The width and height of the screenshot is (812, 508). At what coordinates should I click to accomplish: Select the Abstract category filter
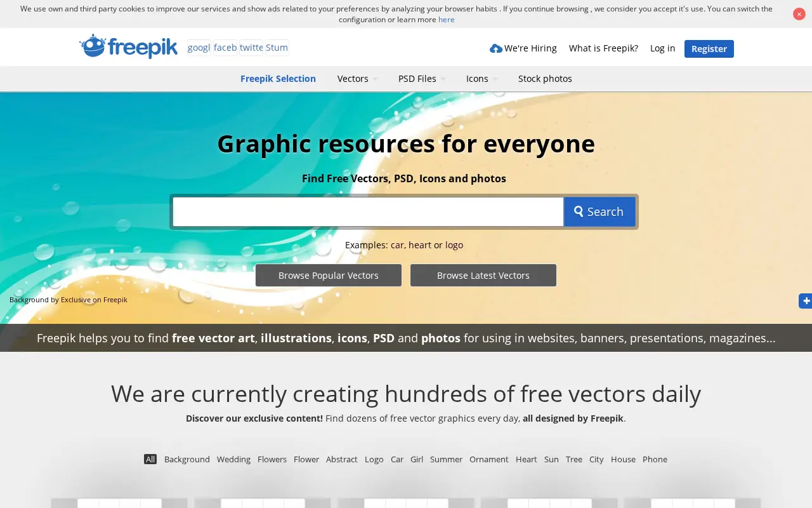(x=342, y=459)
